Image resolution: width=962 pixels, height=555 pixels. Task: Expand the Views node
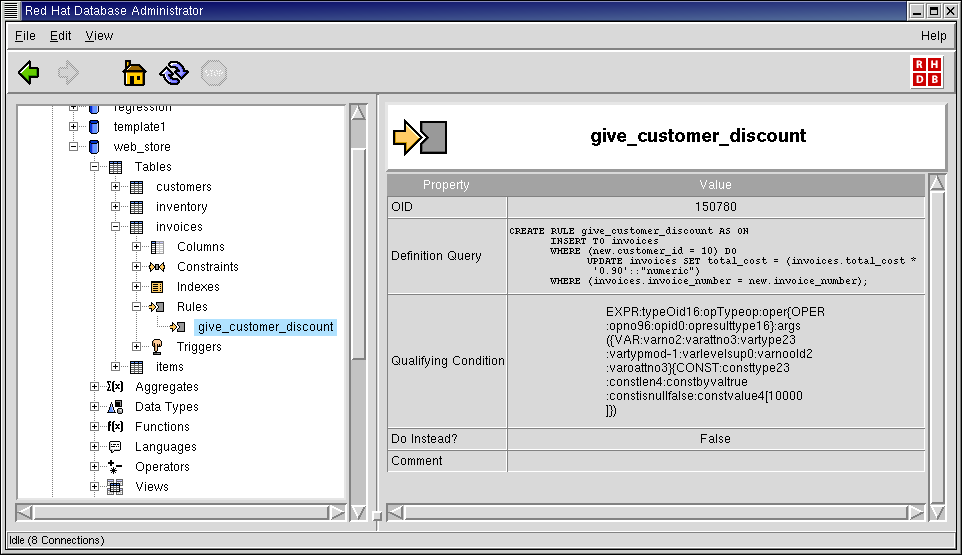[x=94, y=486]
